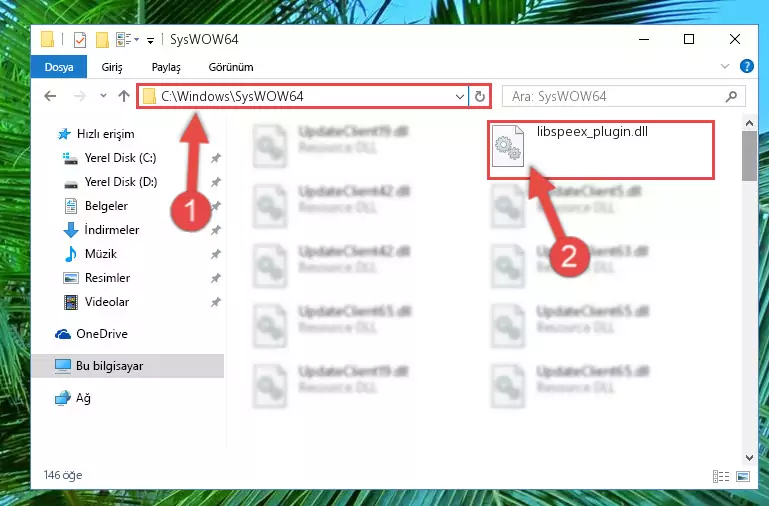Open the Customize Quick Access Toolbar arrow
The width and height of the screenshot is (769, 506).
pyautogui.click(x=151, y=40)
